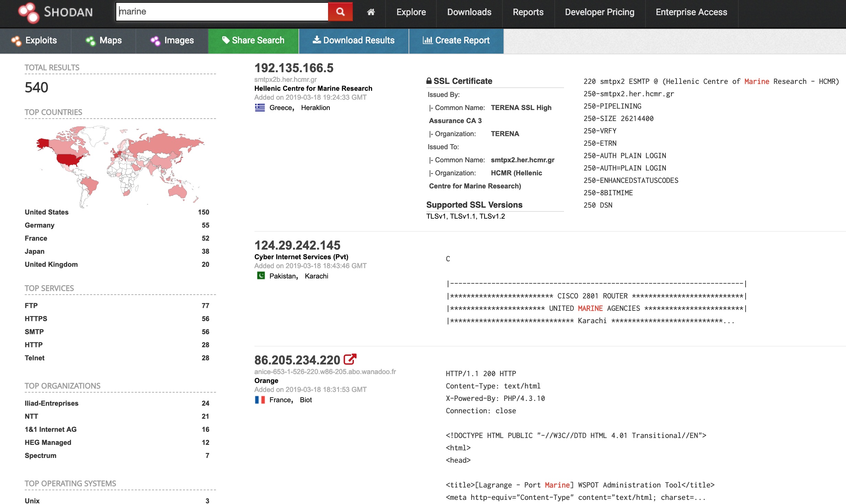Open Enterprise Access in the top nav
The image size is (846, 504).
691,12
